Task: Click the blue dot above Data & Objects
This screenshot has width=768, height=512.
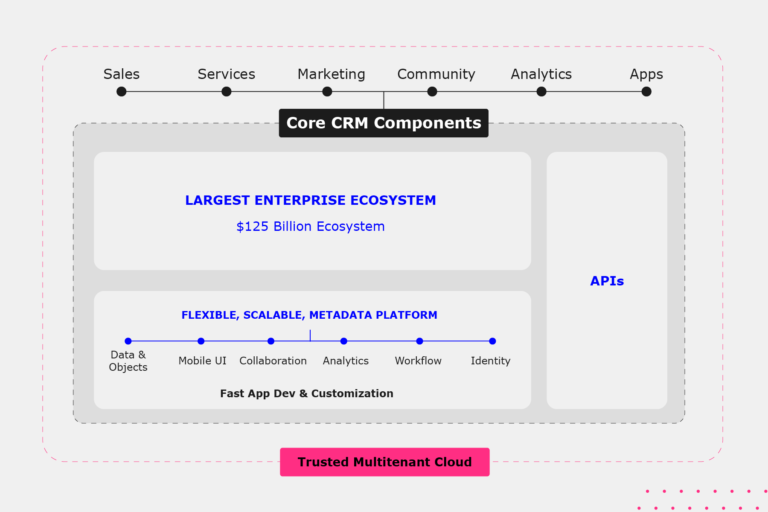Action: click(x=128, y=341)
